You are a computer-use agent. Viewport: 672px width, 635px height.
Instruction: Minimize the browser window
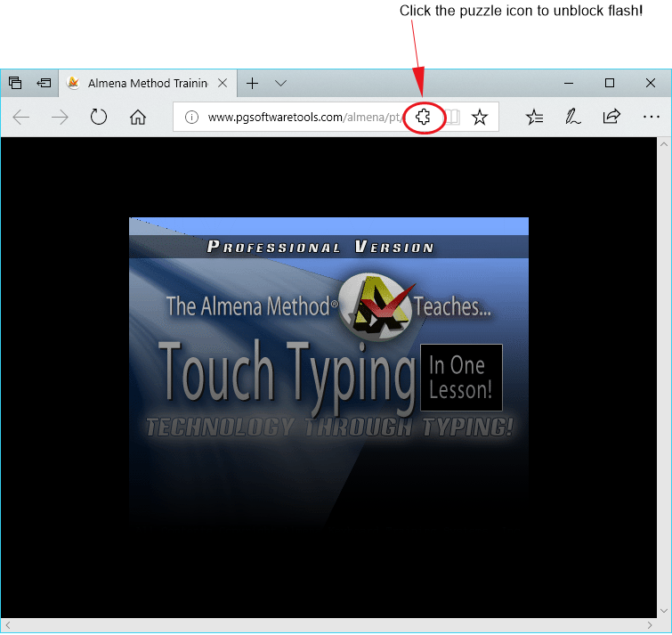tap(568, 83)
